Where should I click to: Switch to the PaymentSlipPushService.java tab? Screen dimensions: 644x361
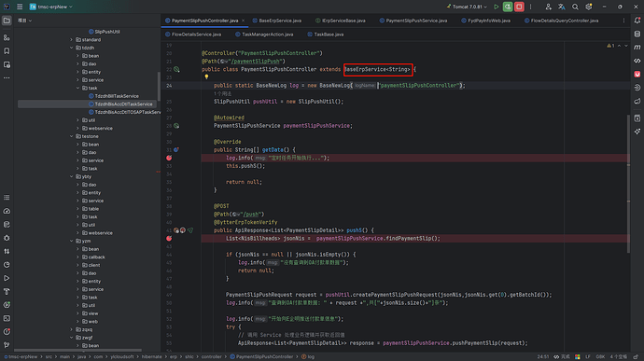[x=413, y=21]
